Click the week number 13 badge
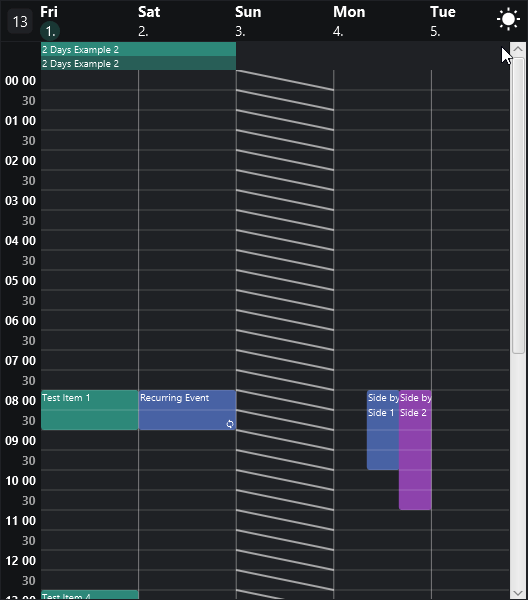 pyautogui.click(x=20, y=21)
